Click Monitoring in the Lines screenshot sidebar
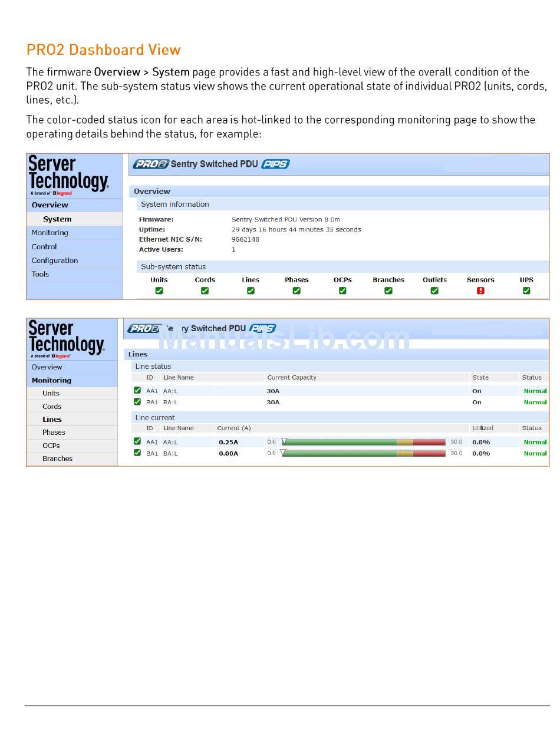 click(72, 381)
